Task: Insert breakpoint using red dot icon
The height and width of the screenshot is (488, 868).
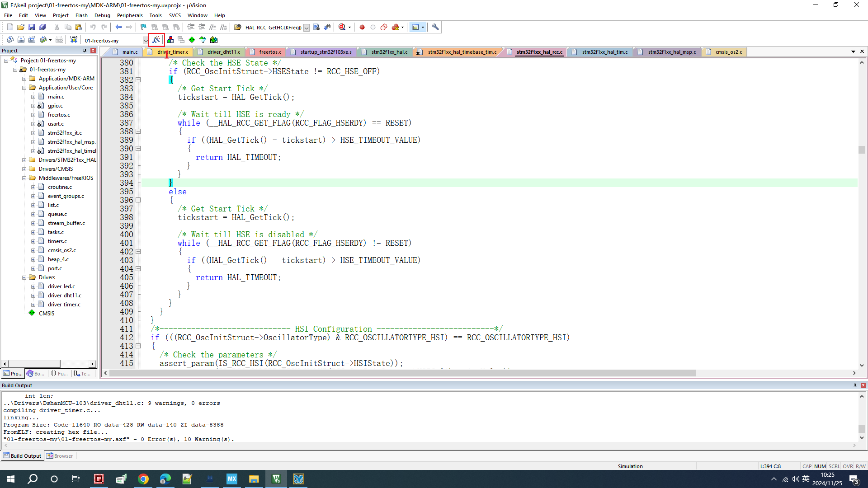Action: click(362, 27)
